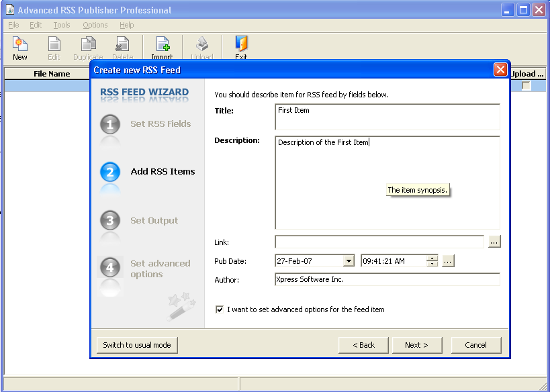Click the Edit toolbar icon
Viewport: 550px width, 392px height.
click(x=54, y=44)
